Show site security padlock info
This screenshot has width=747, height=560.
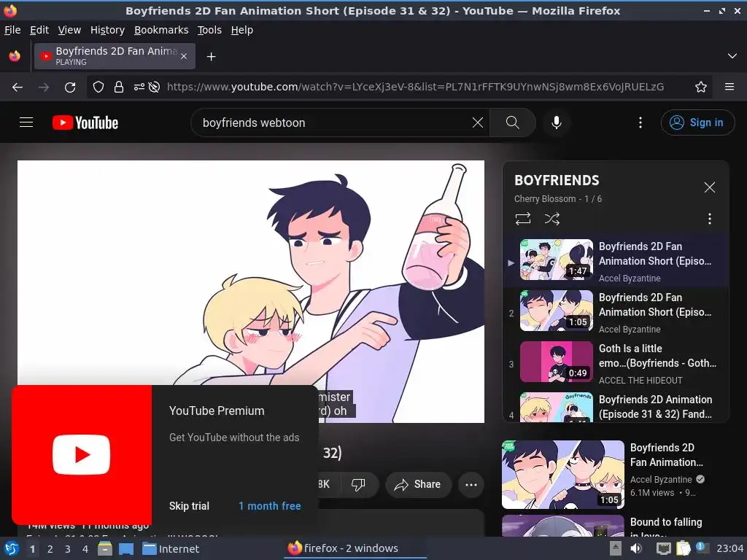pos(119,87)
